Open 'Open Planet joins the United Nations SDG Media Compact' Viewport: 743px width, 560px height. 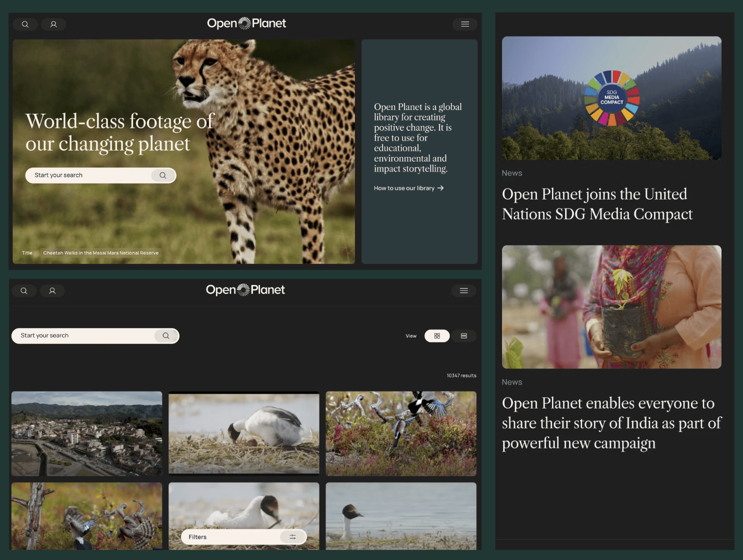point(597,204)
